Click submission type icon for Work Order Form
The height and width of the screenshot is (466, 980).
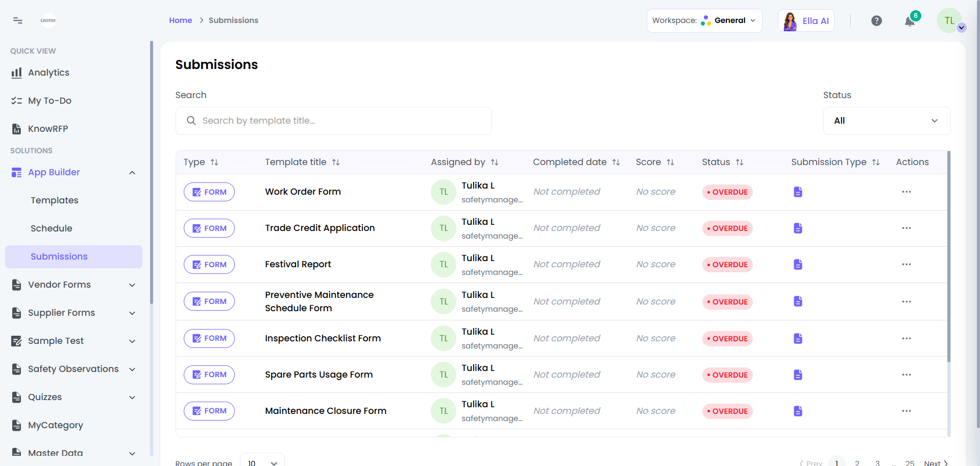(798, 192)
